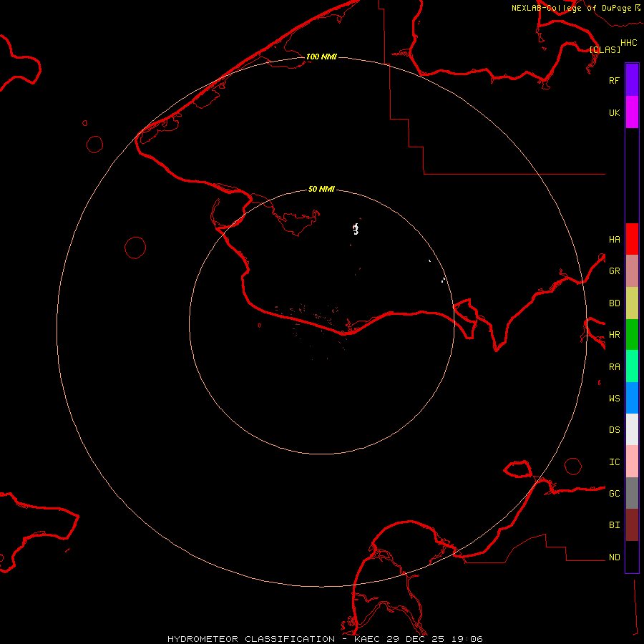Select the UK magenta legend swatch

[632, 112]
